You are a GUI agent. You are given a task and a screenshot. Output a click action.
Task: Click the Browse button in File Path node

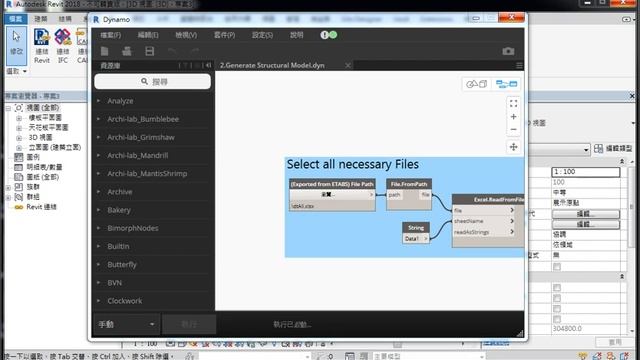pyautogui.click(x=328, y=195)
